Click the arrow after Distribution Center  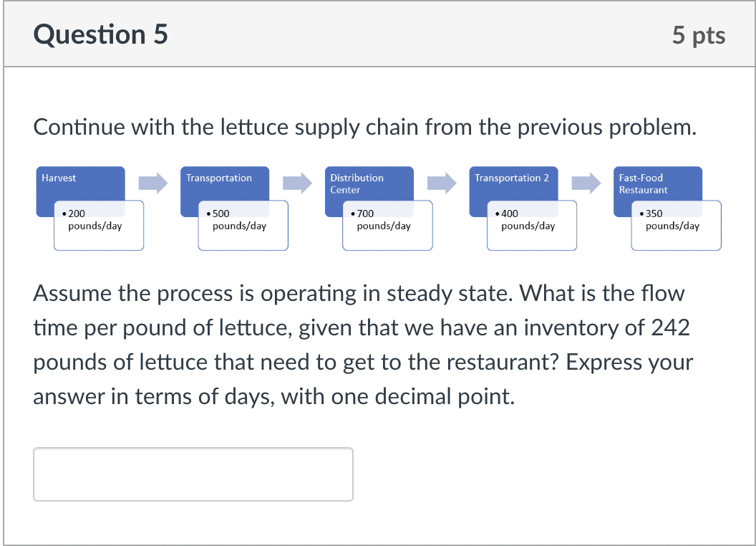441,183
